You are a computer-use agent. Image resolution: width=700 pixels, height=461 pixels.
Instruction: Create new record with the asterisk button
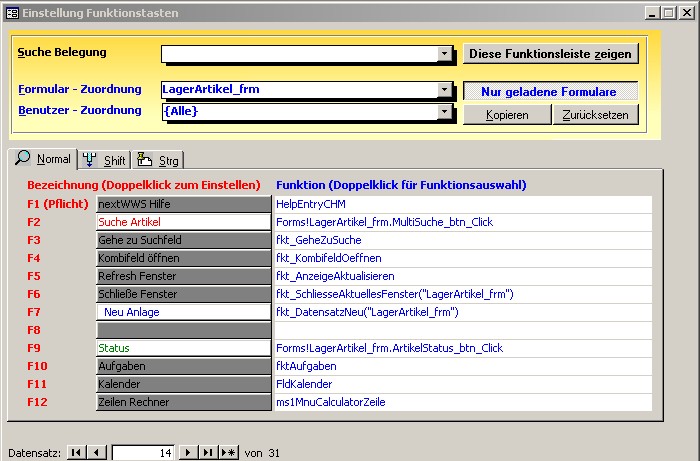click(x=229, y=453)
